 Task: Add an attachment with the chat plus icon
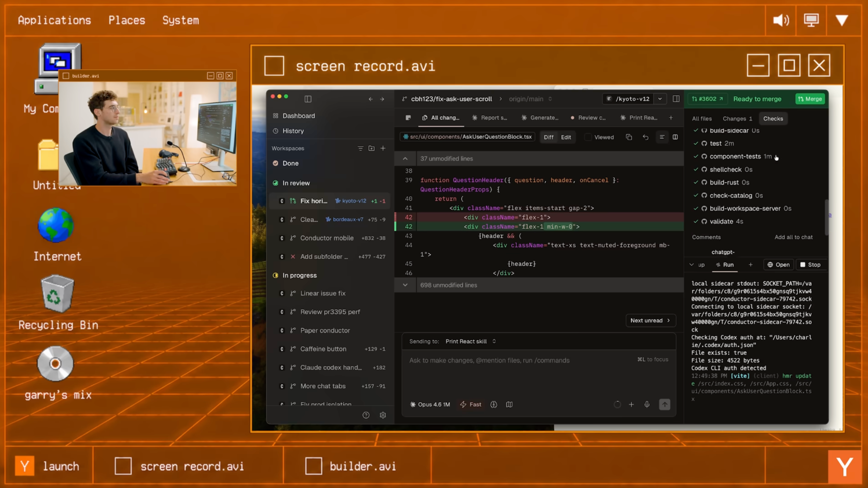[x=631, y=405]
